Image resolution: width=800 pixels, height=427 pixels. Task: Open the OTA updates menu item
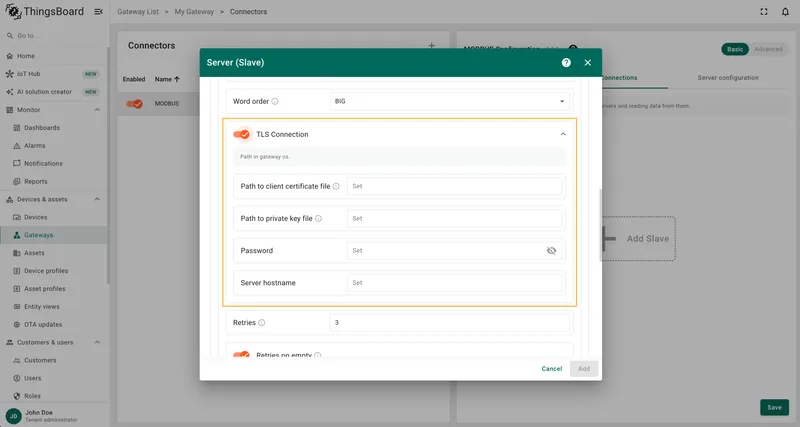[x=54, y=324]
